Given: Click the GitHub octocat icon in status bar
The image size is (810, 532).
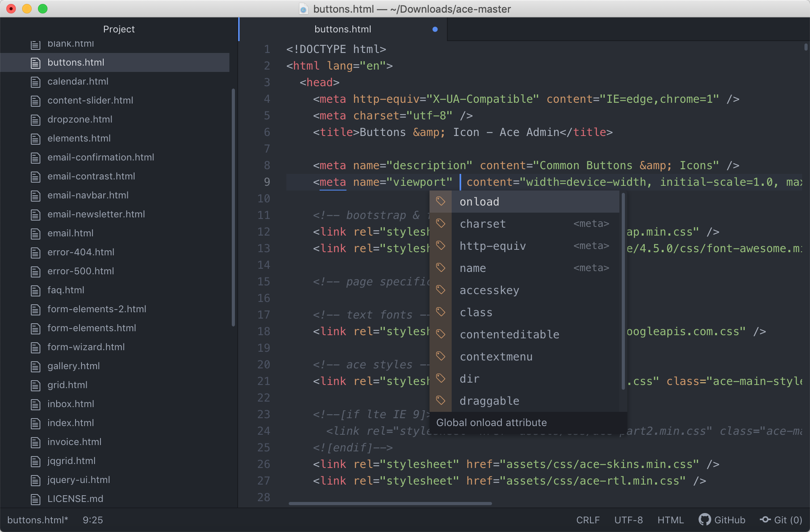Looking at the screenshot, I should 704,519.
